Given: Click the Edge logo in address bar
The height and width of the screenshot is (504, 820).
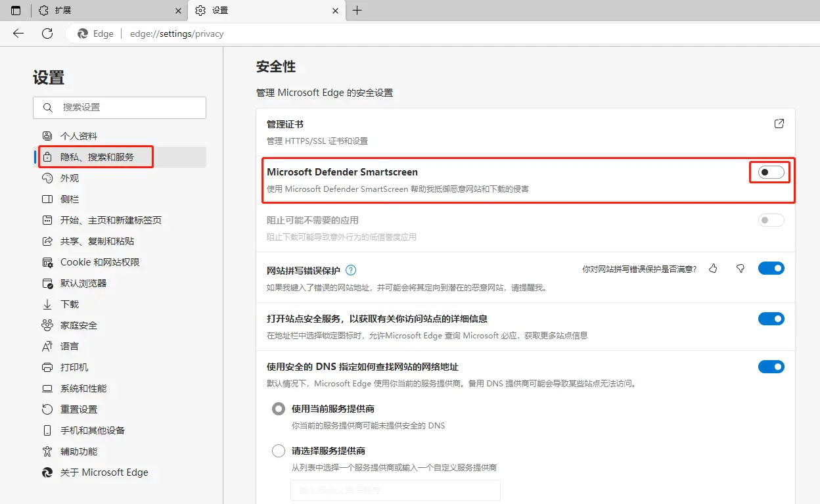Looking at the screenshot, I should coord(83,34).
